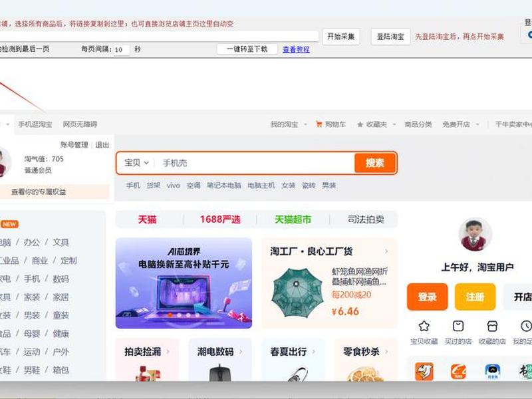
Task: Open 手机逛淘宝 in top navigation
Action: [x=35, y=124]
